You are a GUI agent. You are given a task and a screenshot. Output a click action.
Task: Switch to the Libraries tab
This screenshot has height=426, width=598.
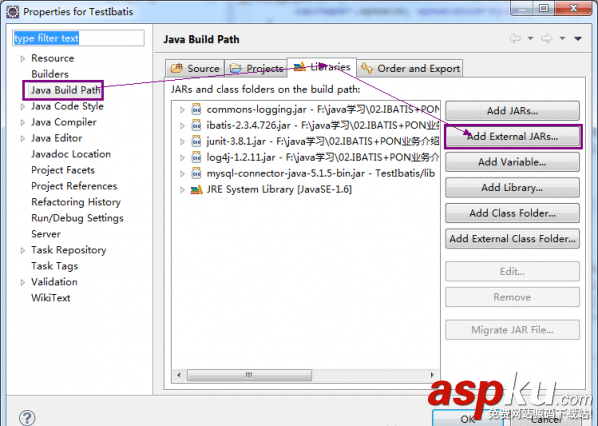point(322,67)
